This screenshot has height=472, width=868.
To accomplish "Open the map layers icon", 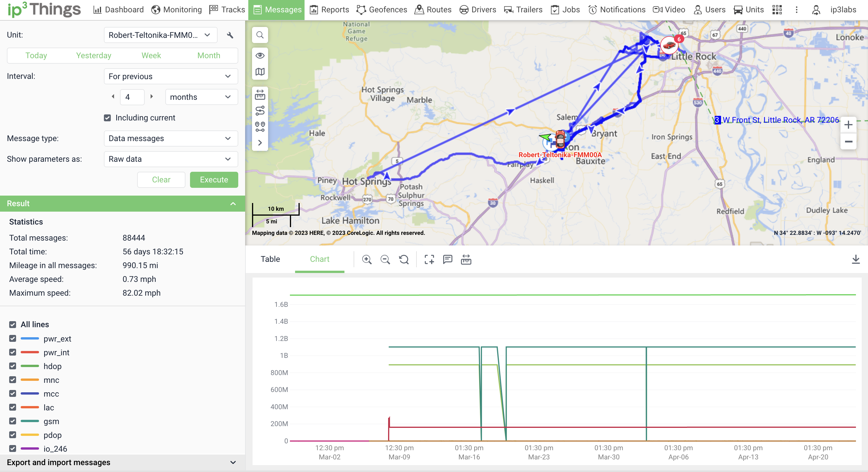I will tap(260, 72).
